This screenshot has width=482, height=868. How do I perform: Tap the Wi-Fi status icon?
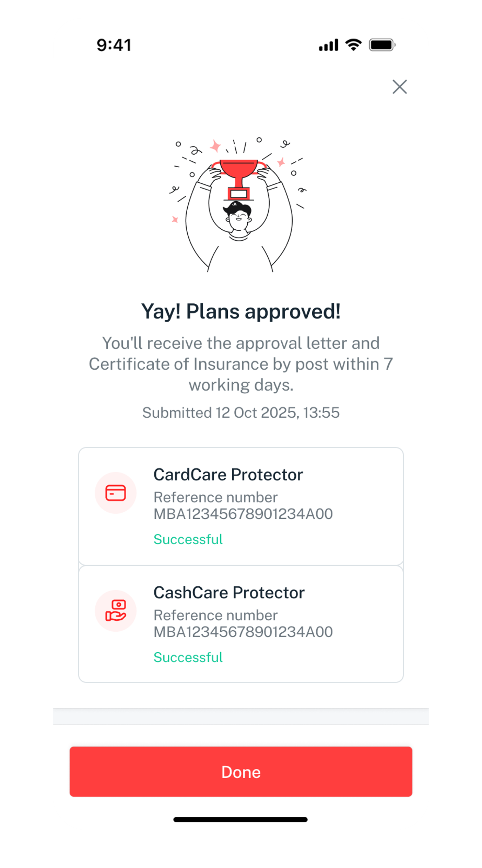point(353,45)
